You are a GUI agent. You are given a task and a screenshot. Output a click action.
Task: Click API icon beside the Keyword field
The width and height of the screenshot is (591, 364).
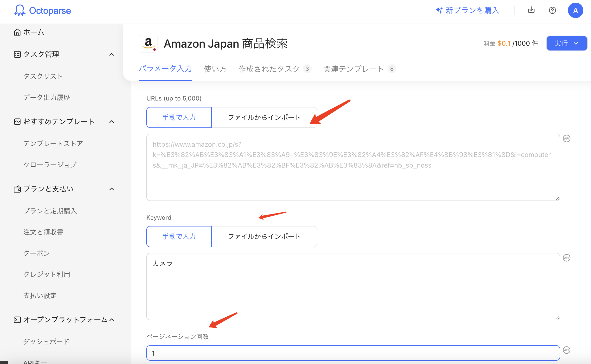(566, 257)
